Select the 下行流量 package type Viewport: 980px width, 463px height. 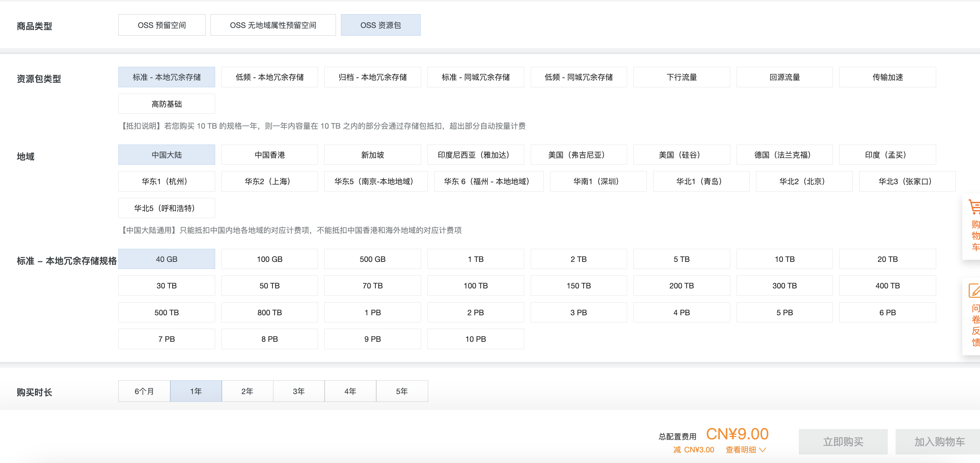coord(681,77)
